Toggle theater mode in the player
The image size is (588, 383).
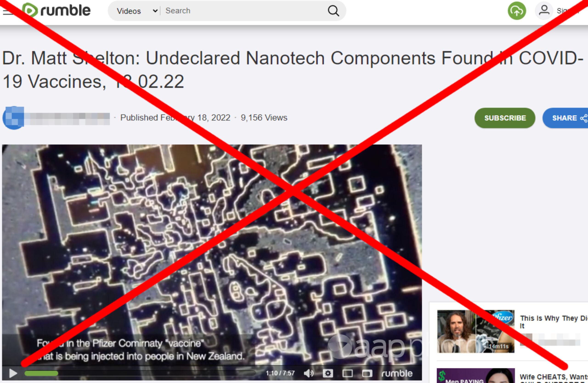[347, 373]
